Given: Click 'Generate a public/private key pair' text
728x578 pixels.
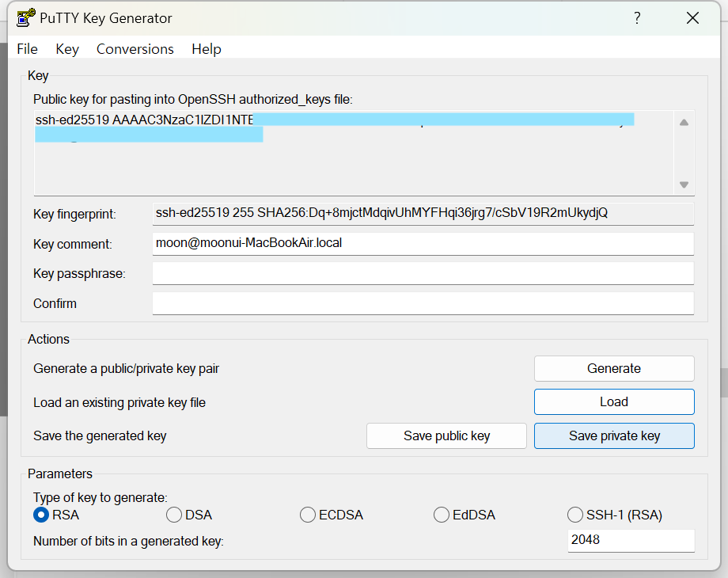Looking at the screenshot, I should [126, 368].
